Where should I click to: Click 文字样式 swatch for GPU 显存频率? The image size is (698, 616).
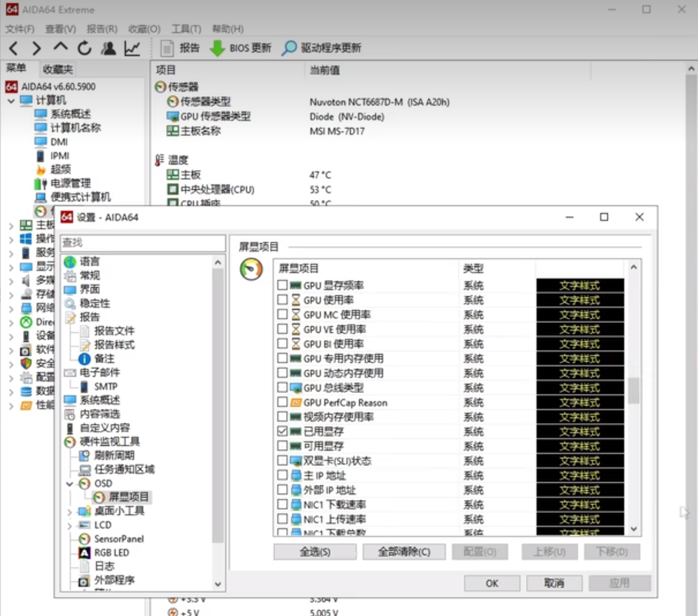tap(580, 286)
